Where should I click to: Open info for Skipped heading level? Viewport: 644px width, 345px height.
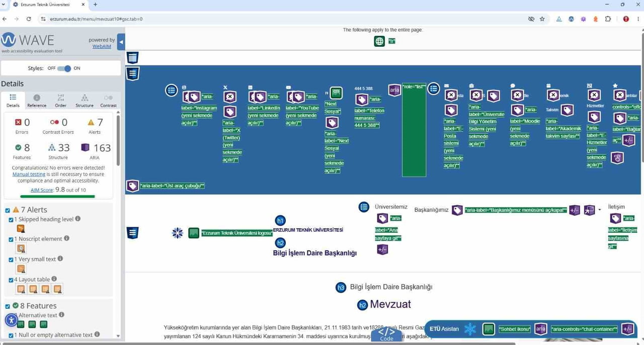[x=78, y=219]
